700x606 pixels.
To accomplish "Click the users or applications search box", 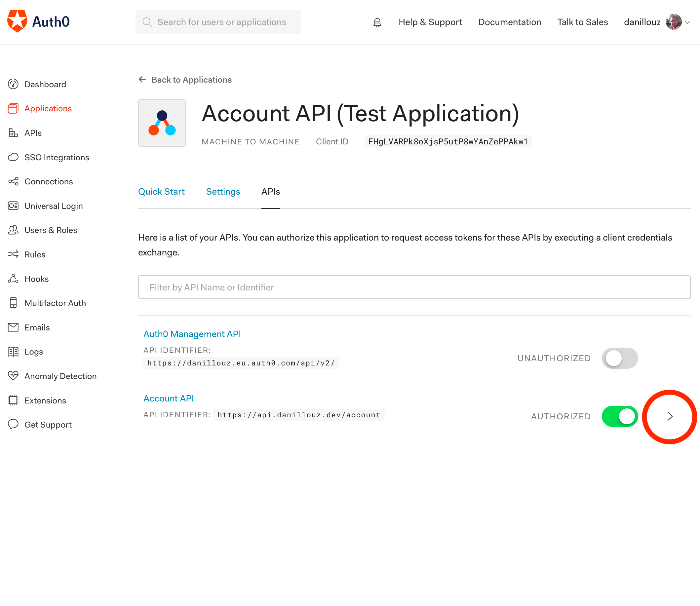I will click(218, 22).
